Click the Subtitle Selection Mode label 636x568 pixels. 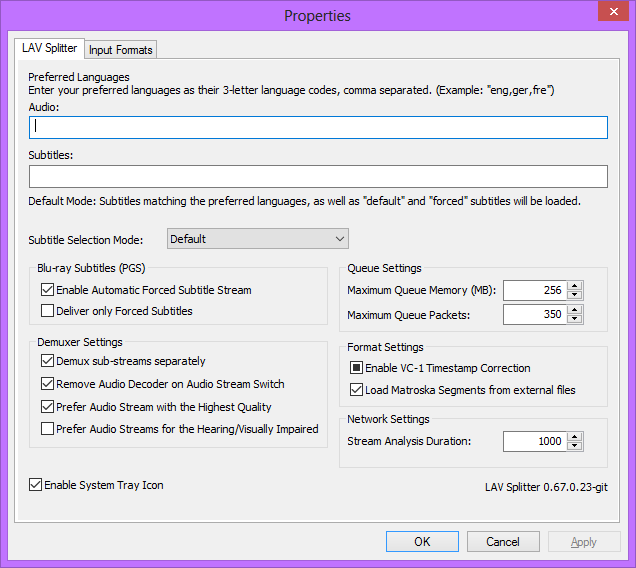pos(86,240)
